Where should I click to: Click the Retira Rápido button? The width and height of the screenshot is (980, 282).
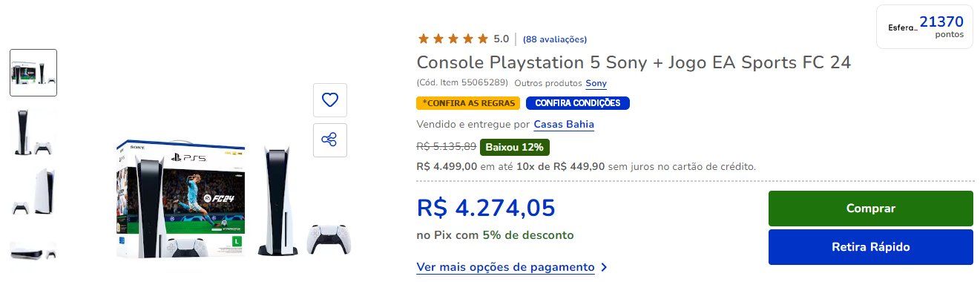pos(870,247)
